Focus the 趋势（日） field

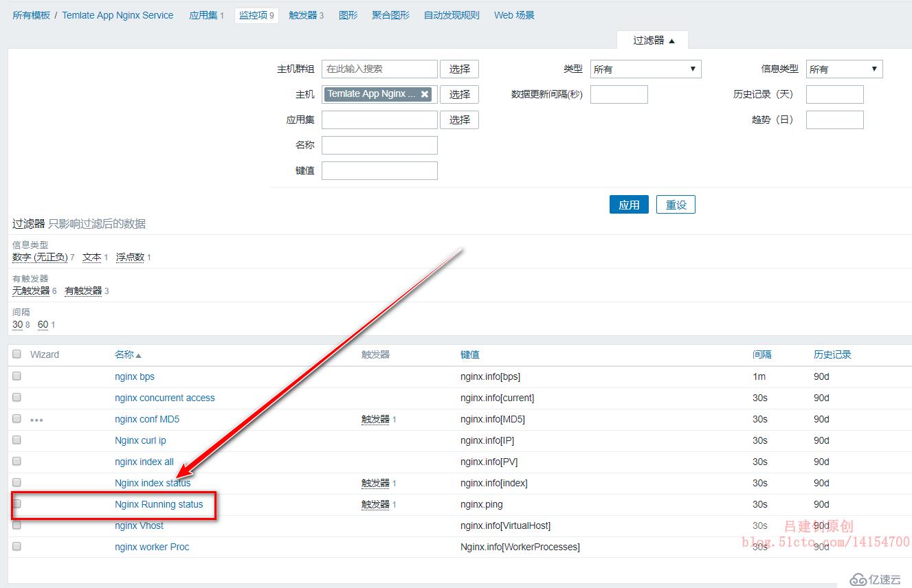coord(834,120)
